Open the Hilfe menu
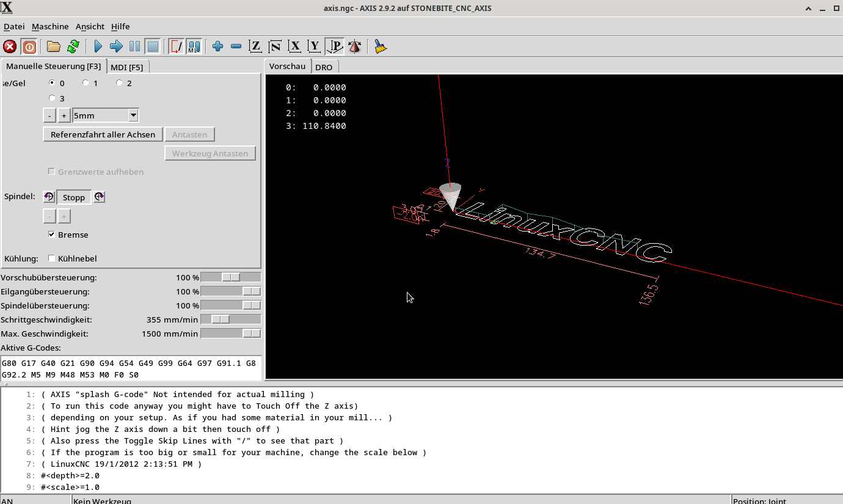 pos(120,26)
